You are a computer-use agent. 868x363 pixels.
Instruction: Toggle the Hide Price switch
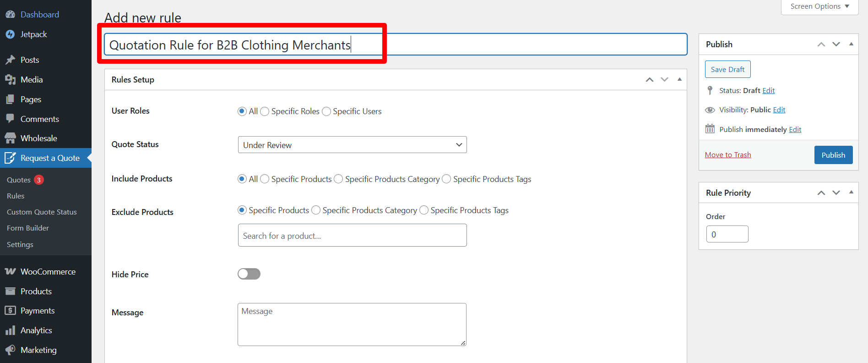point(249,274)
